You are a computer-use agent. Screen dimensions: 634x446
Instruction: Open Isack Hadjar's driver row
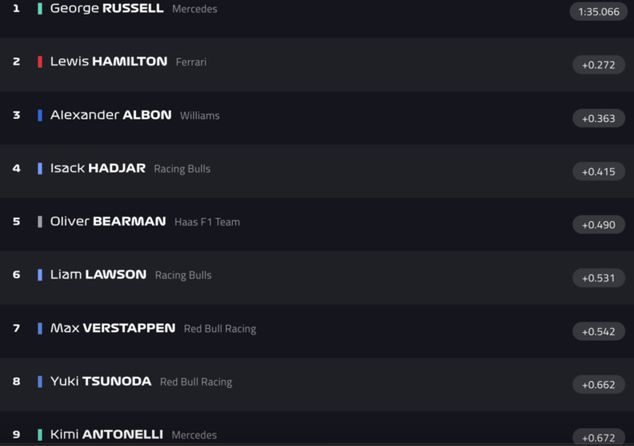97,168
